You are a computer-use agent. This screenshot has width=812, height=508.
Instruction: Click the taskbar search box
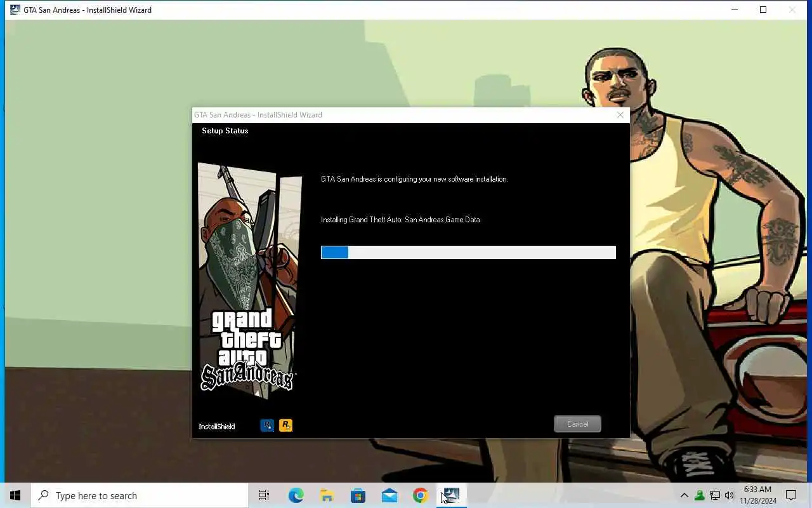pos(140,495)
